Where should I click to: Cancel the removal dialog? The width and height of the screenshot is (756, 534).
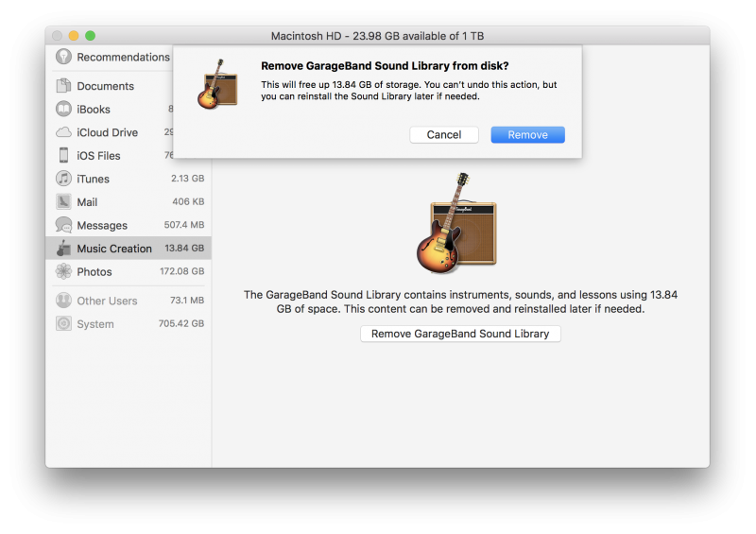coord(443,134)
